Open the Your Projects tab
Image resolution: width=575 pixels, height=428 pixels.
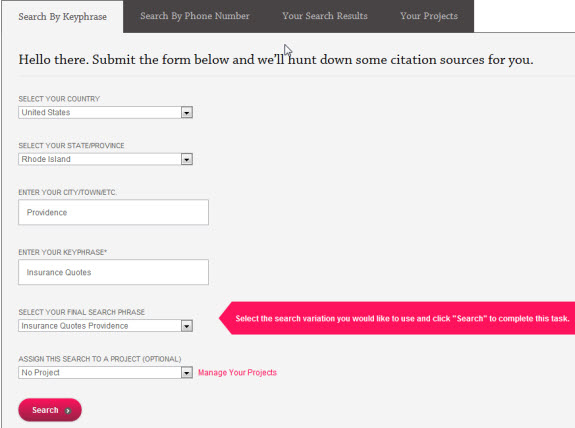tap(429, 16)
